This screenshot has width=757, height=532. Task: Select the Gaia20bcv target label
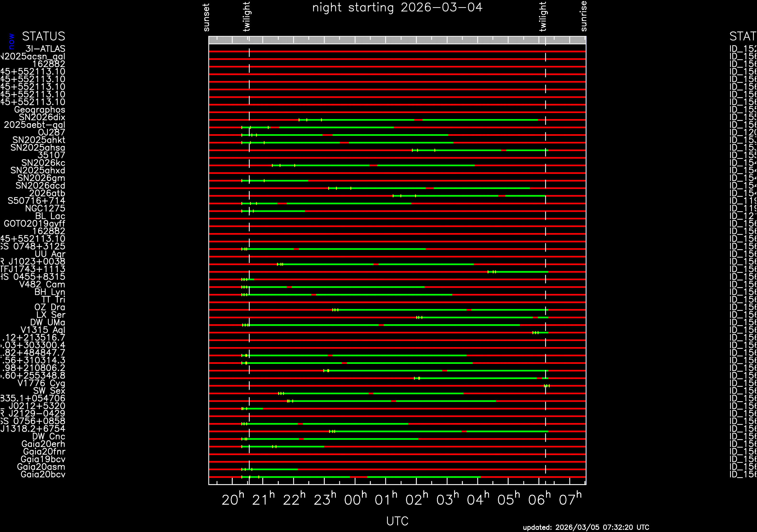43,475
